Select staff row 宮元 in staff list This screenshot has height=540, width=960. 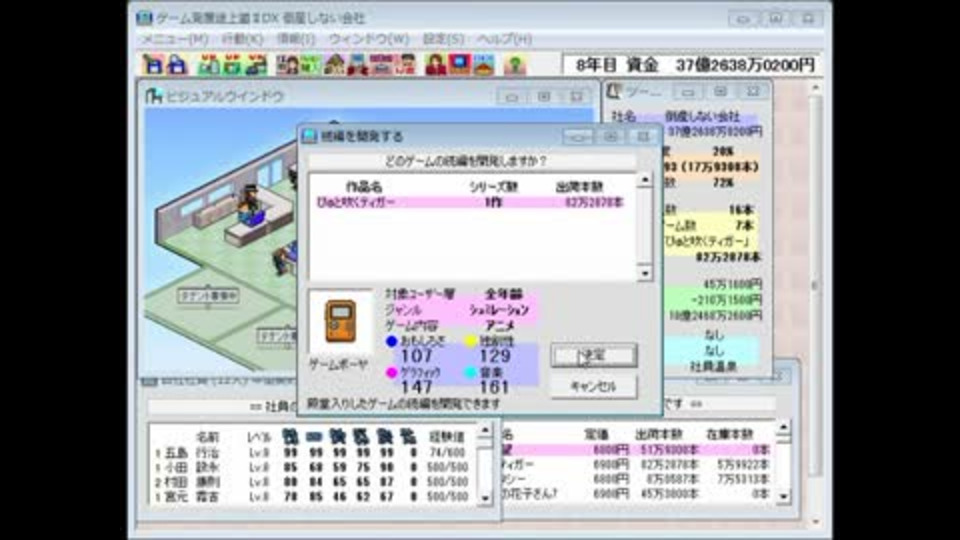(x=313, y=497)
